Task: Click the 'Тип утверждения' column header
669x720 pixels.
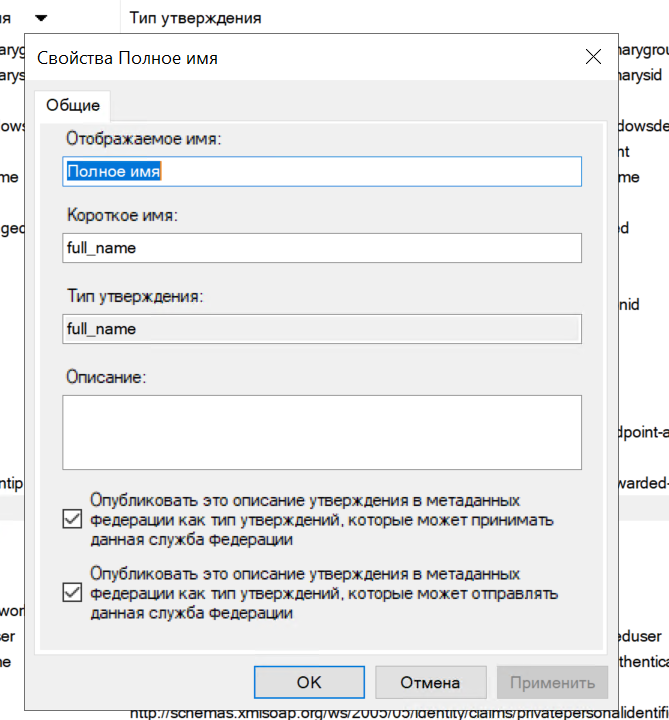Action: click(x=195, y=18)
